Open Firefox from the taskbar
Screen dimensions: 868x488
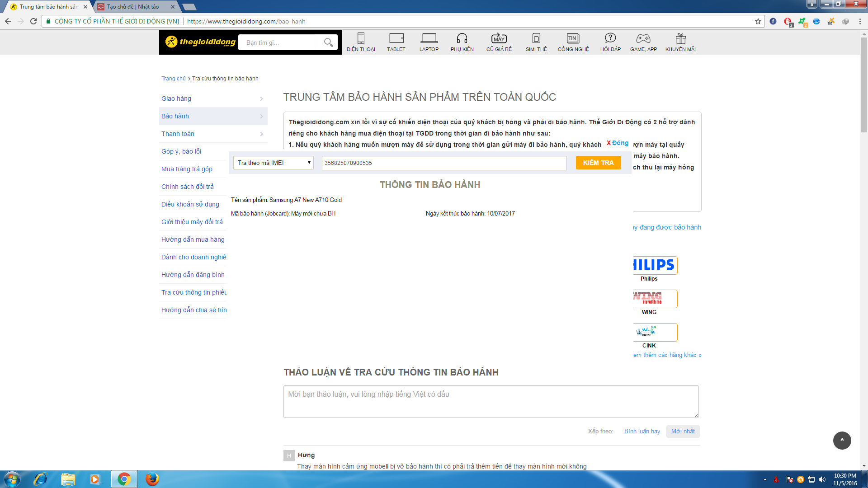[x=152, y=479]
